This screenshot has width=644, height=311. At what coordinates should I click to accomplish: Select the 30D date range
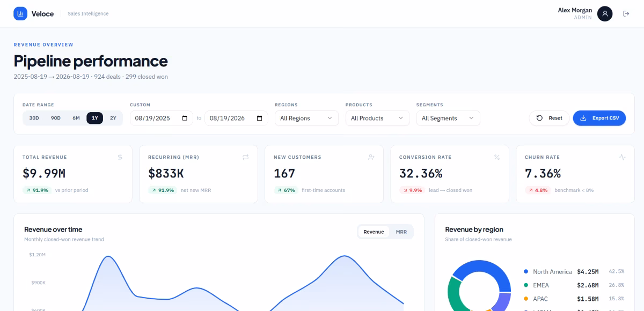click(x=34, y=118)
